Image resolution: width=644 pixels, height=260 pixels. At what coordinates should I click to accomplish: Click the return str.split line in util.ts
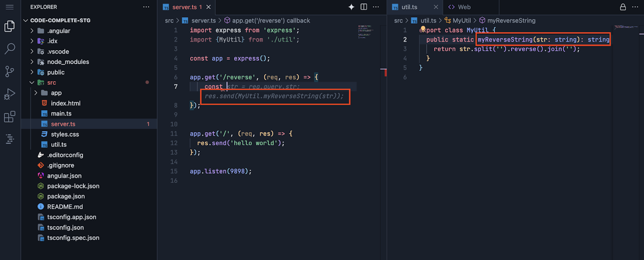pyautogui.click(x=507, y=49)
